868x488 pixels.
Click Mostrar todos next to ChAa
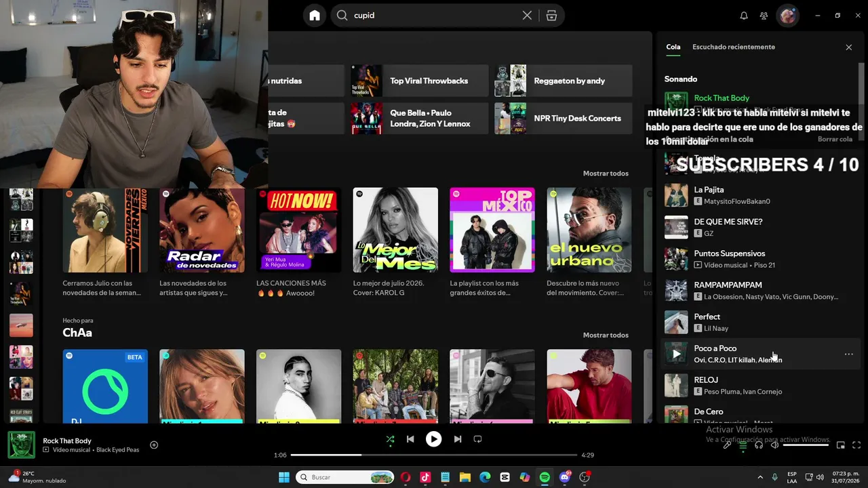coord(606,335)
